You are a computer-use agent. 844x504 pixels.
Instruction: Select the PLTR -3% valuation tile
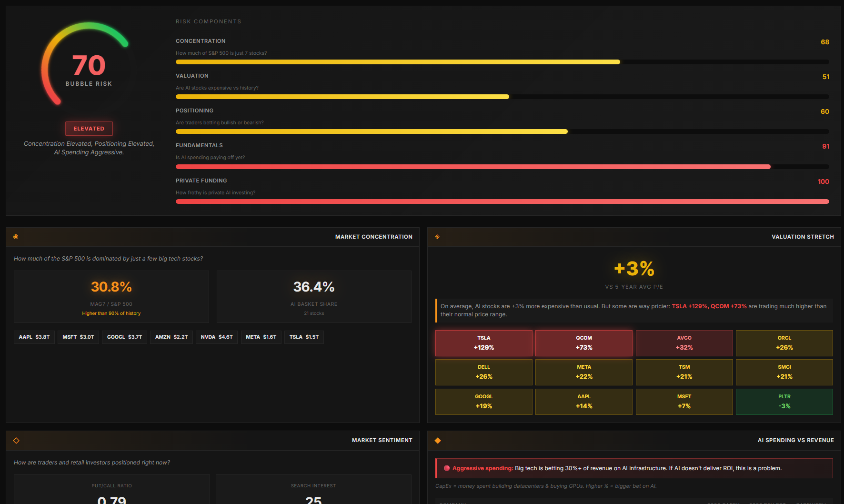[x=784, y=402]
